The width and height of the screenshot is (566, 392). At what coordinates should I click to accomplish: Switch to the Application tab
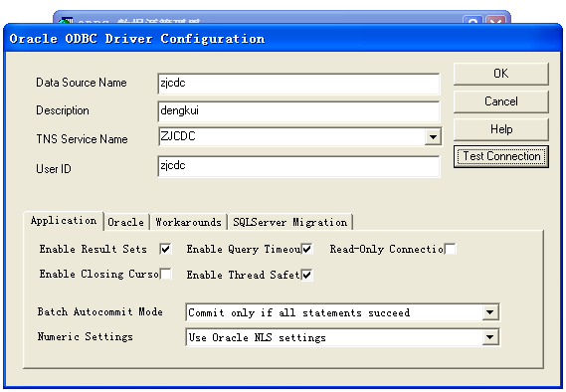(x=64, y=220)
